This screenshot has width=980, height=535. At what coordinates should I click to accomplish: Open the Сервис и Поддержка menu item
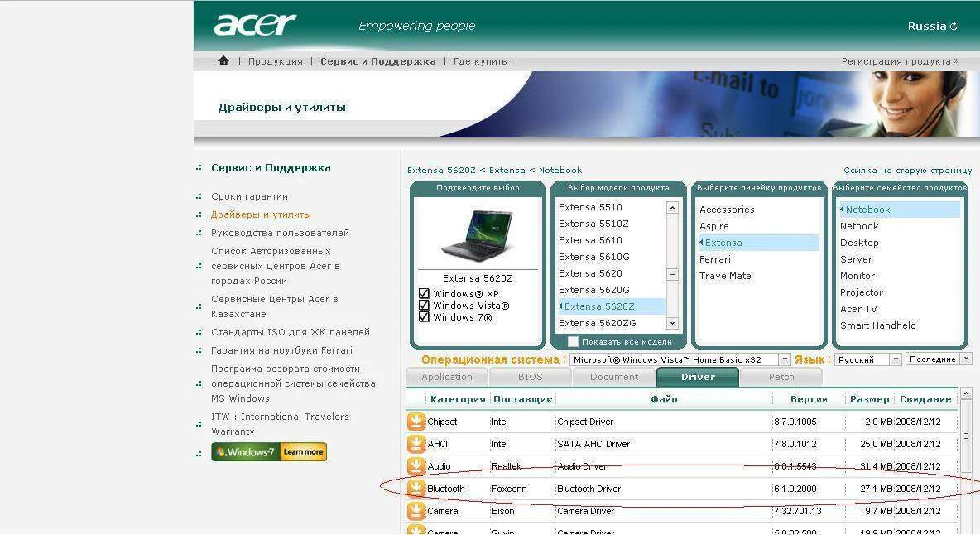click(378, 61)
